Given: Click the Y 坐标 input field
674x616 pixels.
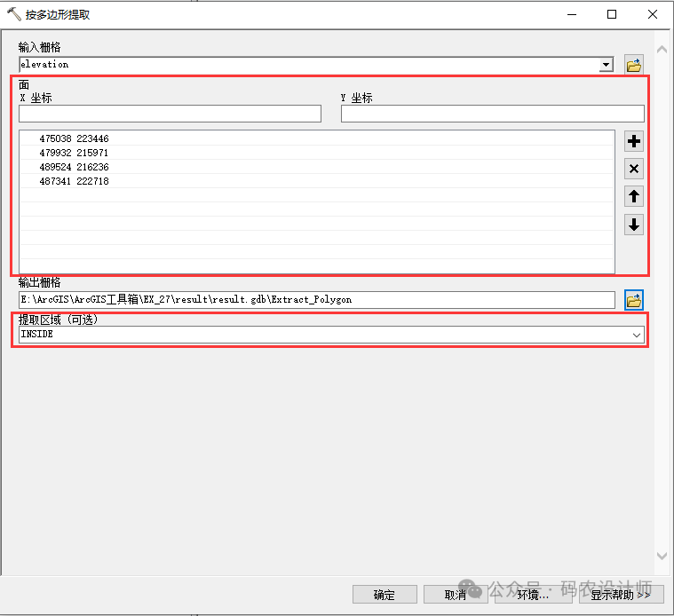Looking at the screenshot, I should (x=492, y=114).
